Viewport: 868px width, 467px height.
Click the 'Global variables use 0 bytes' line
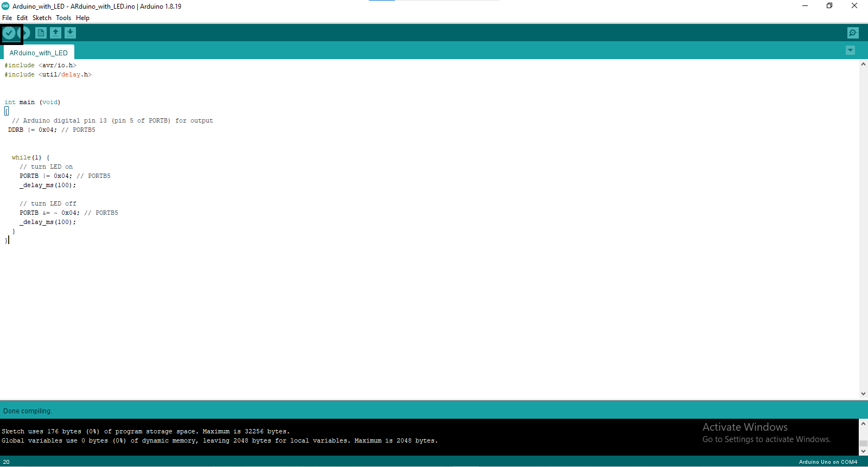(220, 440)
